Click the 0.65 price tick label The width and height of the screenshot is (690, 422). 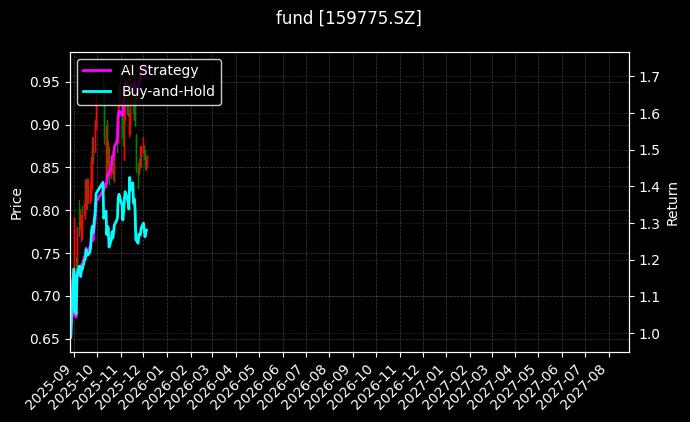point(44,340)
